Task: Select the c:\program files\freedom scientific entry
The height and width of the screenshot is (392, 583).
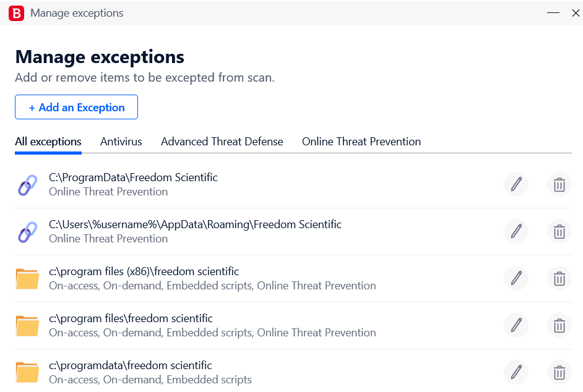Action: (x=131, y=318)
